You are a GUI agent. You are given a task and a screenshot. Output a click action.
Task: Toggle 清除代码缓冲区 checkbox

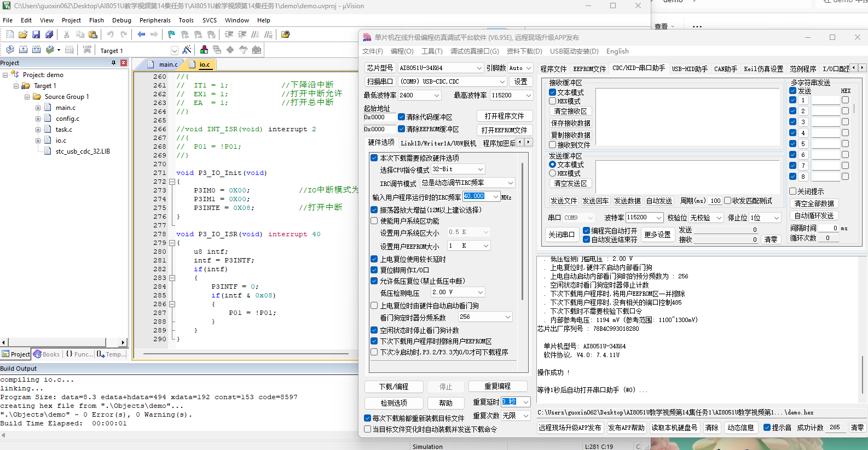click(402, 117)
